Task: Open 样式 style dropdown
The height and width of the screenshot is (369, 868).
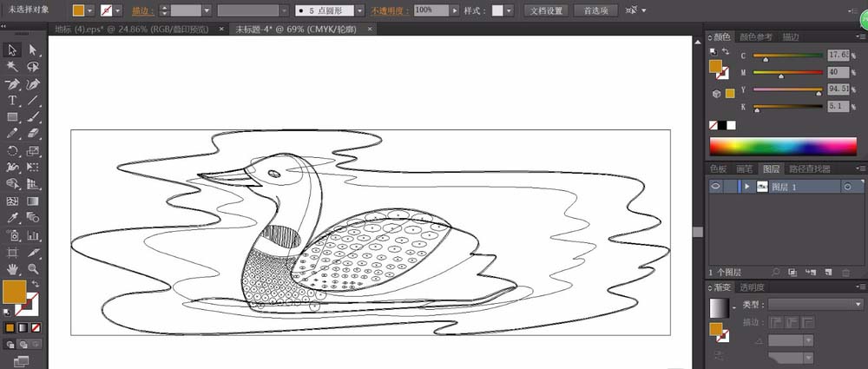Action: [509, 10]
